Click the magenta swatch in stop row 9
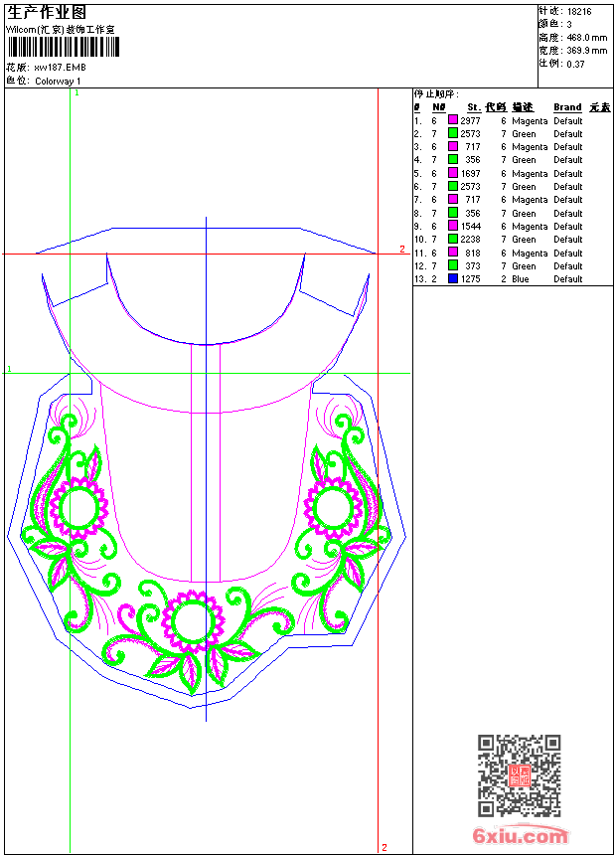This screenshot has height=855, width=616. coord(452,226)
